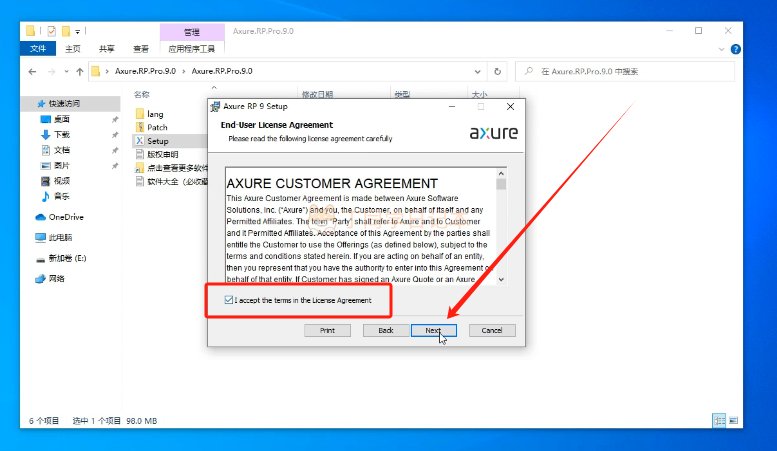Click the address bar folder icon

96,71
